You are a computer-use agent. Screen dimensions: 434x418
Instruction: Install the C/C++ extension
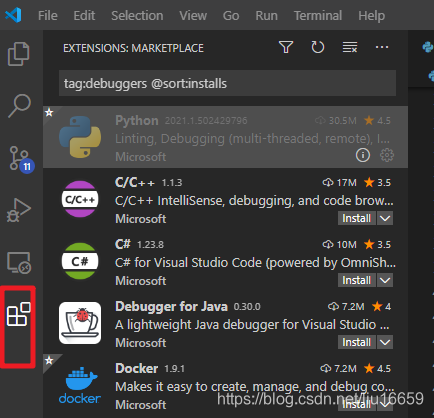(x=357, y=218)
